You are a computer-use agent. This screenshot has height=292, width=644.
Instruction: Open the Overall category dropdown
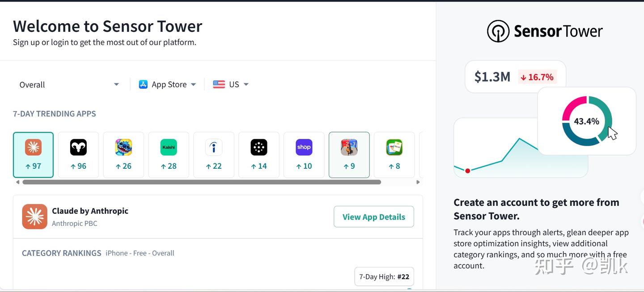pyautogui.click(x=69, y=84)
